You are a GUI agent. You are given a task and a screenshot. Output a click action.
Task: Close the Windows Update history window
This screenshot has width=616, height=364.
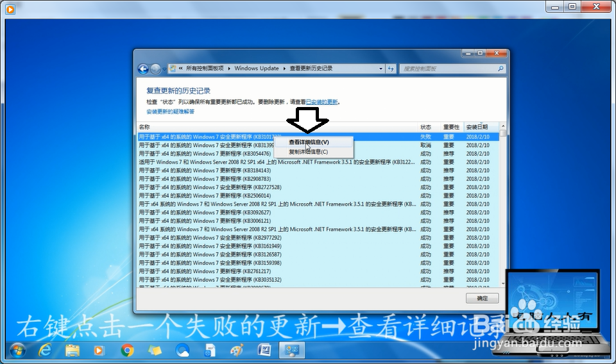[497, 53]
